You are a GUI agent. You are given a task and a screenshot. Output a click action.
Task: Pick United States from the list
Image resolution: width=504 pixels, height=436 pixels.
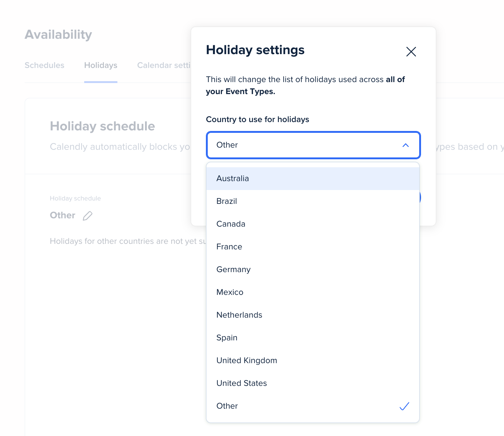pyautogui.click(x=242, y=383)
